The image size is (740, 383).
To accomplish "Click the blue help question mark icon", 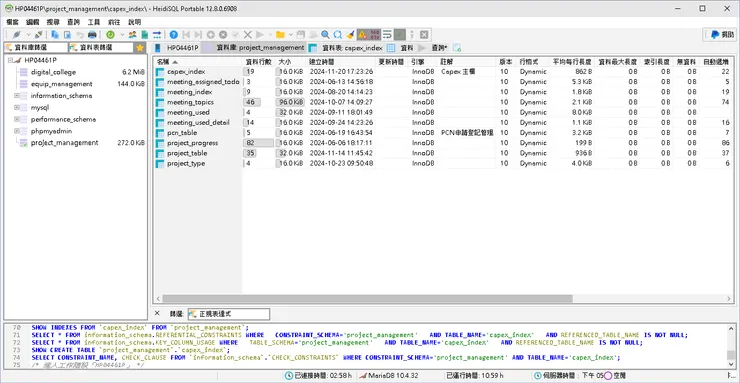I will [174, 34].
